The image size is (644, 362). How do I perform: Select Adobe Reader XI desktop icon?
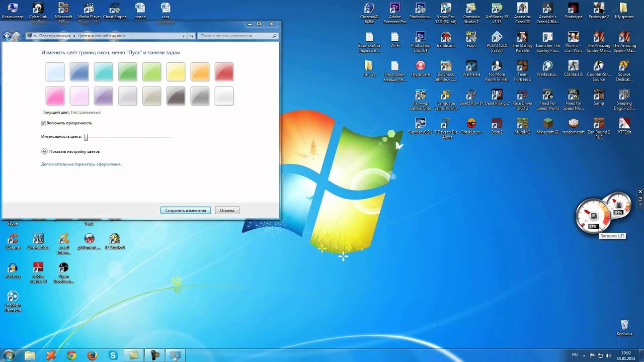click(38, 273)
